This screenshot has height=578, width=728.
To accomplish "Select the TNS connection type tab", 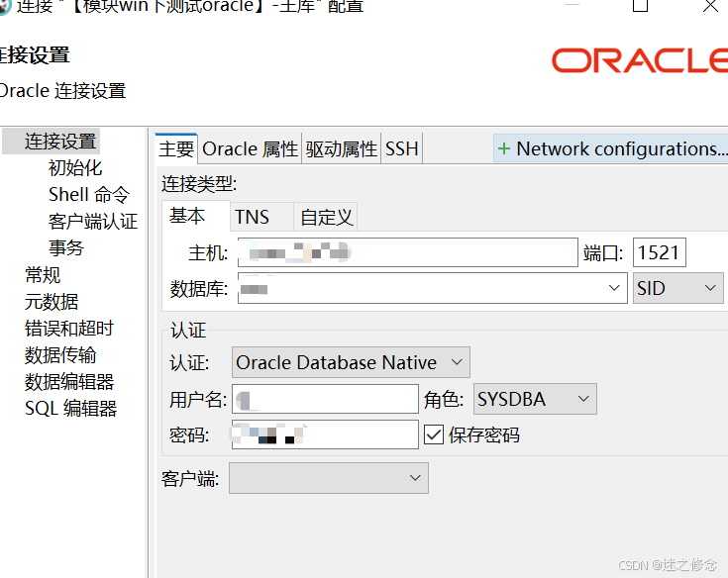I will pos(261,217).
